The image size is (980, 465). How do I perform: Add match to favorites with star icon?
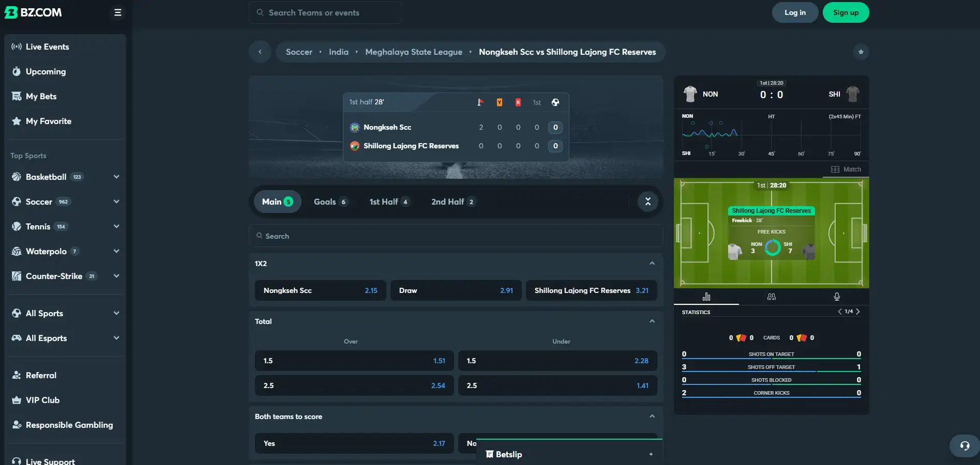click(x=861, y=52)
